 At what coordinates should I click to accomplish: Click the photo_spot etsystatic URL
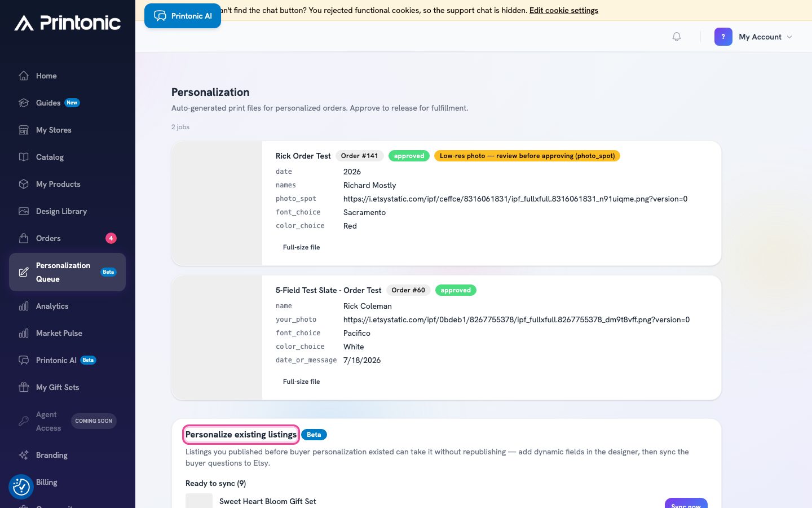point(515,199)
